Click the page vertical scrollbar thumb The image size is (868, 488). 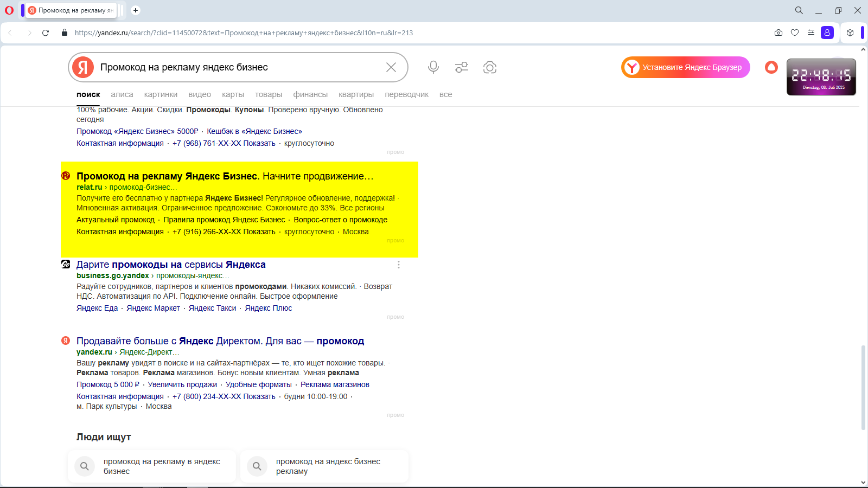click(863, 388)
